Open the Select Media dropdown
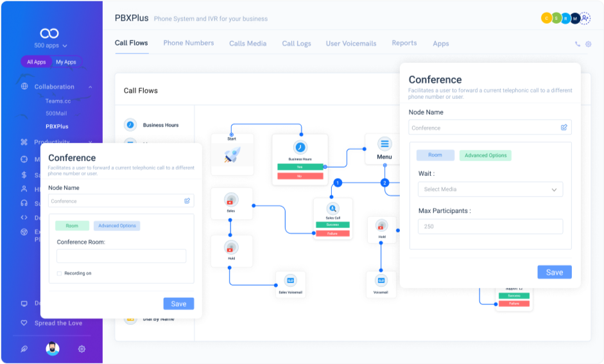Screen dimensions: 604x364 (490, 189)
